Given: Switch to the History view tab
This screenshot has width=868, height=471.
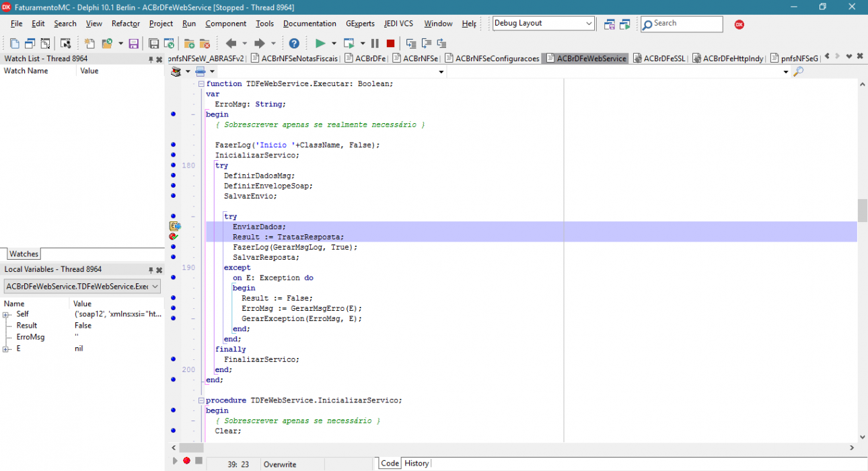Looking at the screenshot, I should pos(417,463).
